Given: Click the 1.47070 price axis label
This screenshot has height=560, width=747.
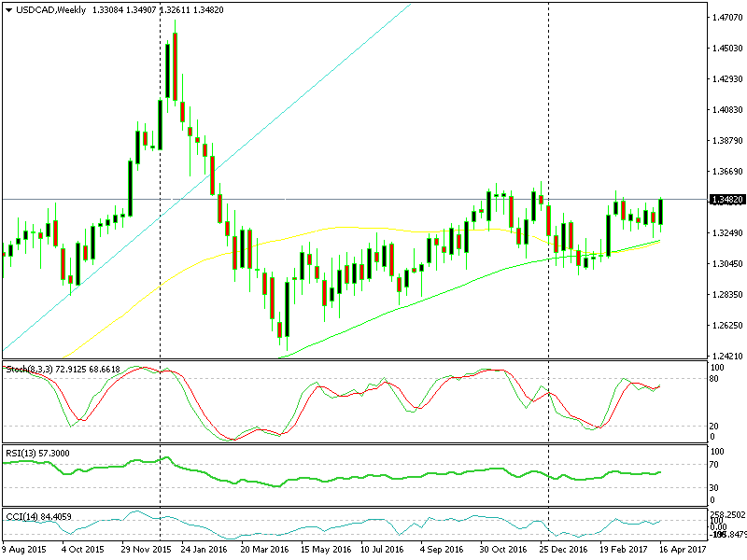Looking at the screenshot, I should tap(727, 18).
